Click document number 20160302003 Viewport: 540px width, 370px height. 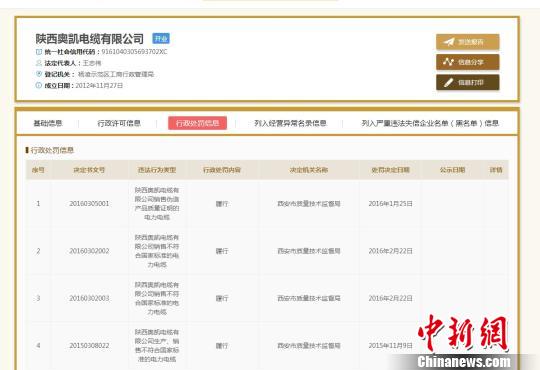point(89,298)
